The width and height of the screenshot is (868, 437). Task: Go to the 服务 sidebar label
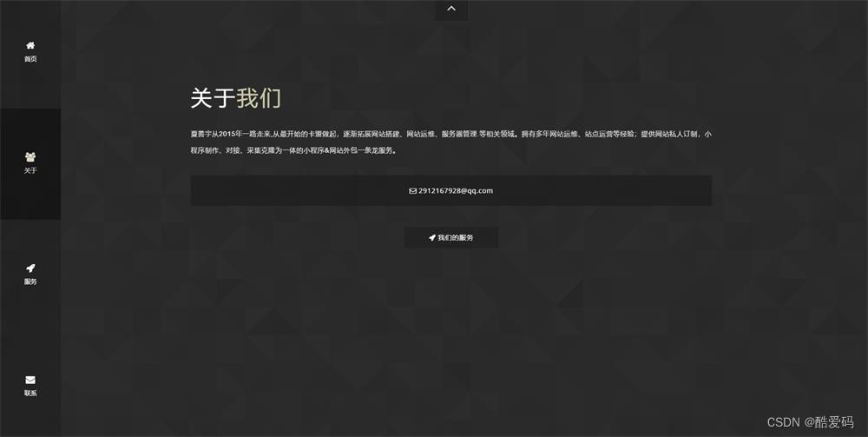point(30,281)
